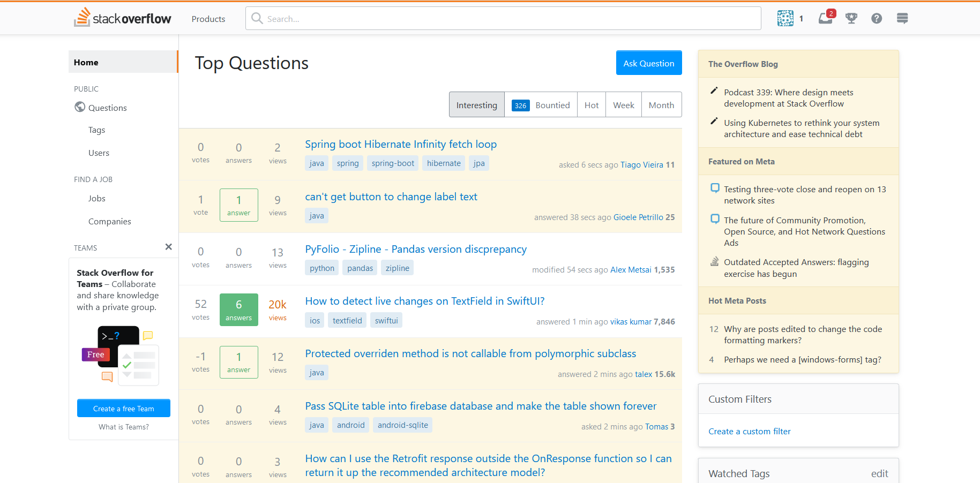The image size is (980, 483).
Task: Click the python tag
Action: (x=322, y=268)
